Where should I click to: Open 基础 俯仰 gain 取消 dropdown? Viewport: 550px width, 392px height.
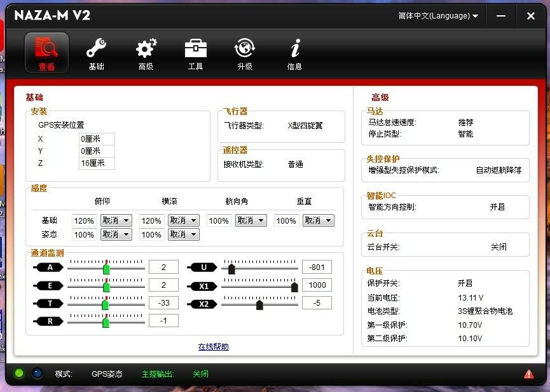(116, 220)
